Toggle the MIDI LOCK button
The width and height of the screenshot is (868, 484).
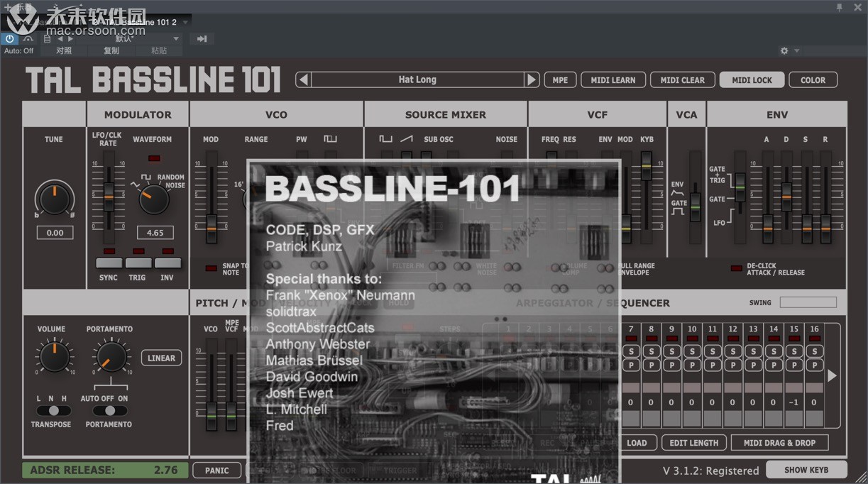(752, 80)
